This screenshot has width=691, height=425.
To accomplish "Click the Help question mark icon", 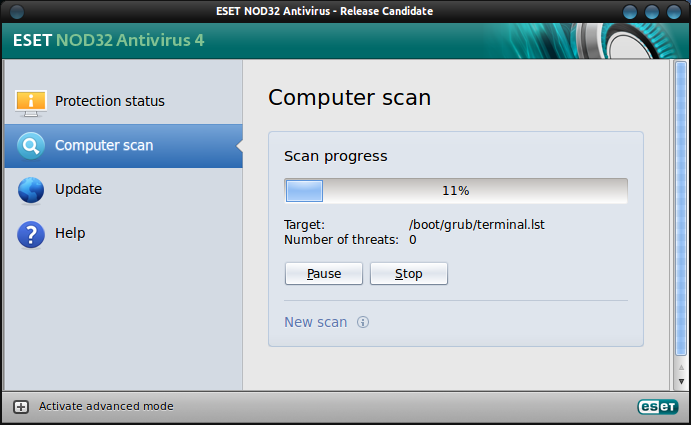I will point(31,235).
